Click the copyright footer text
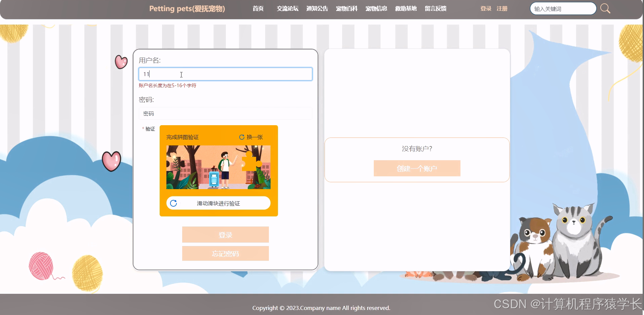The height and width of the screenshot is (315, 644). 321,308
